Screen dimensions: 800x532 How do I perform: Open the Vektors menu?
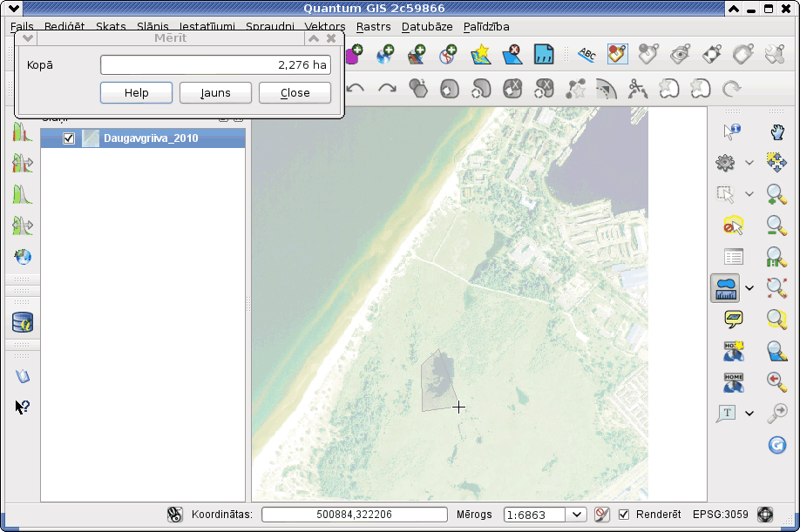324,26
